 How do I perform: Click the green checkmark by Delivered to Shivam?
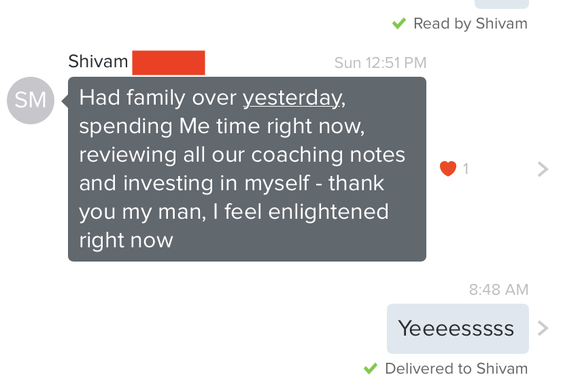[x=370, y=368]
